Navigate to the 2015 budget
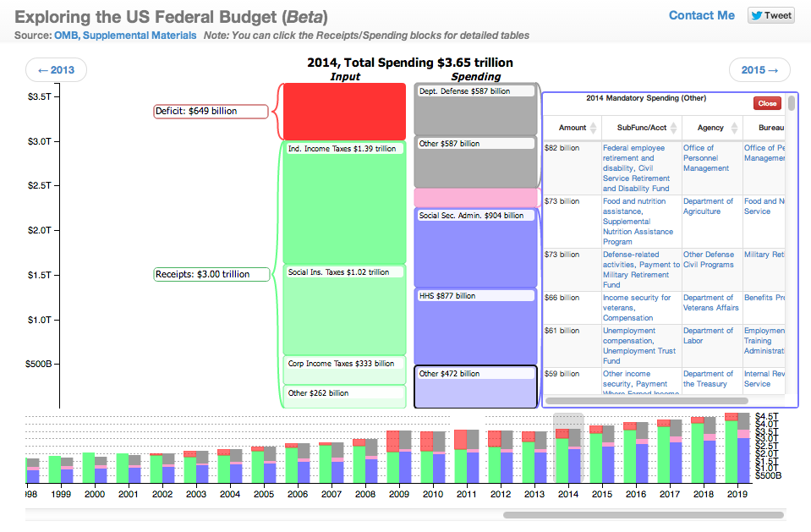 [759, 70]
